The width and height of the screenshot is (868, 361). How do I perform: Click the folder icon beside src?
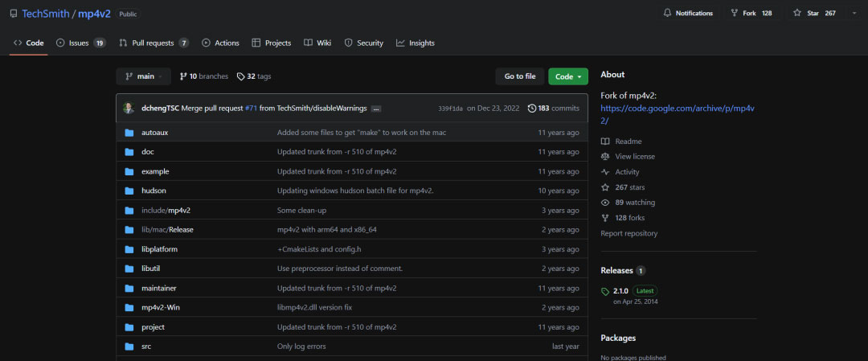click(129, 347)
